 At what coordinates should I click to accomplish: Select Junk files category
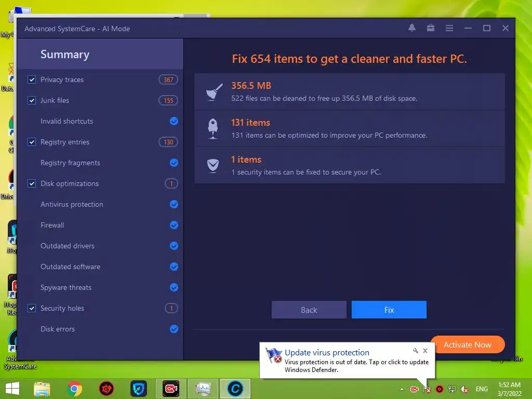(x=55, y=100)
